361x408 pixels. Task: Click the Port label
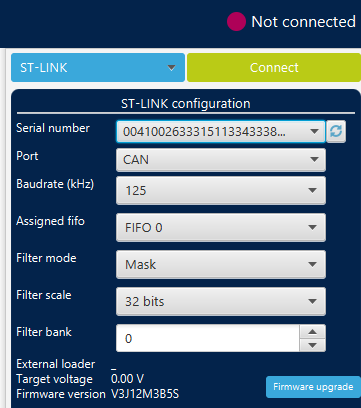pyautogui.click(x=27, y=156)
